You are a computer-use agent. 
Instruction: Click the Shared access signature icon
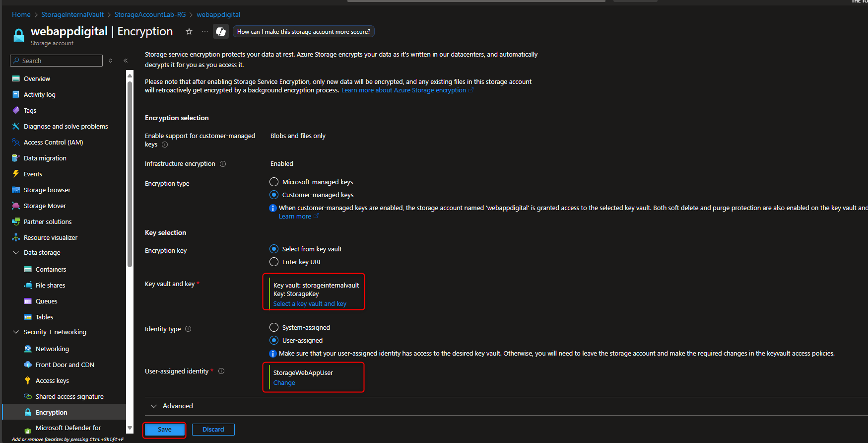click(x=28, y=396)
